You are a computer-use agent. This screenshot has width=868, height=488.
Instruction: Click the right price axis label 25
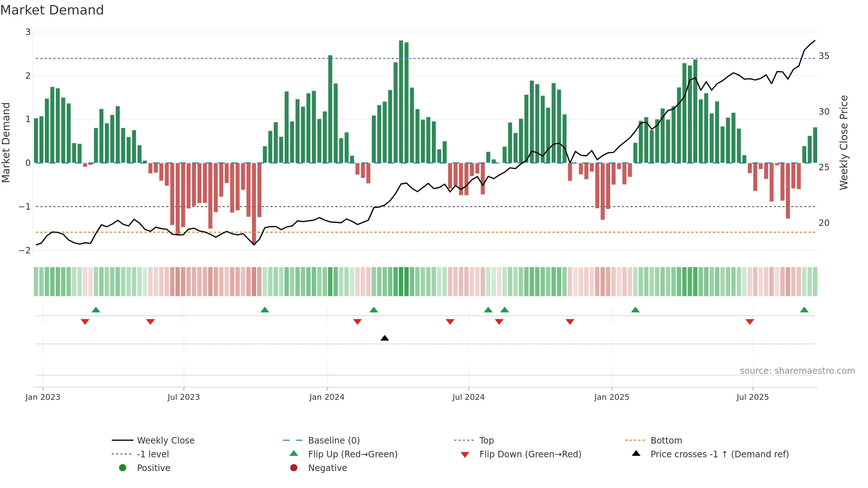point(824,167)
